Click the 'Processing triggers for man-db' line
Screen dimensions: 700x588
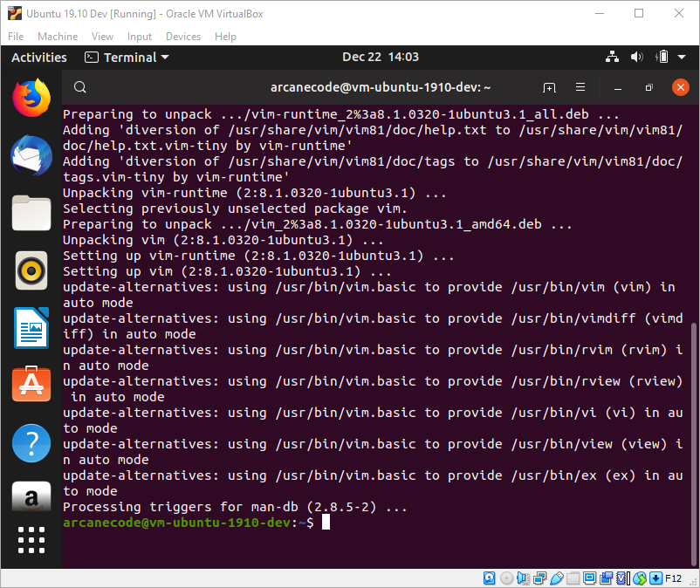235,507
